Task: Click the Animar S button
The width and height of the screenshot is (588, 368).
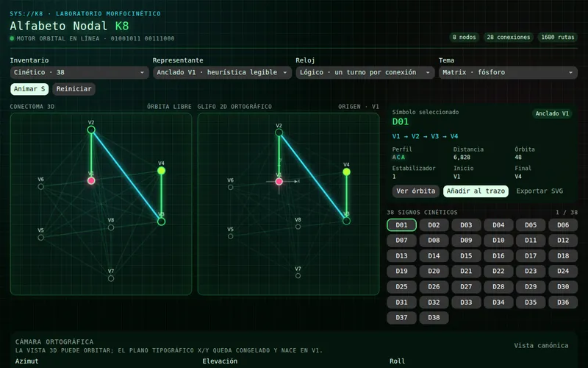Action: [x=29, y=89]
